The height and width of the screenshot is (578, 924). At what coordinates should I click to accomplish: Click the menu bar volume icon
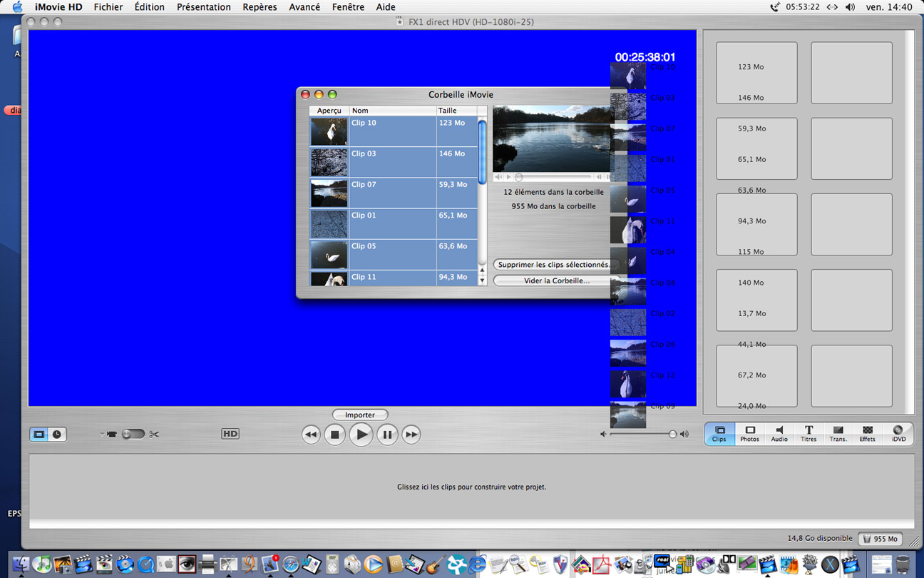tap(850, 7)
